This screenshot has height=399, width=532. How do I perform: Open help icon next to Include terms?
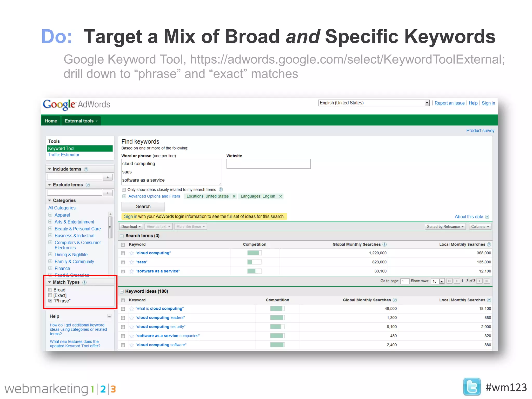[86, 169]
